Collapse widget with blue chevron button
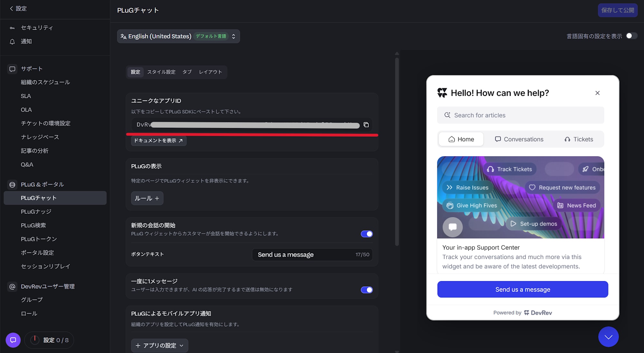The height and width of the screenshot is (353, 644). click(608, 337)
